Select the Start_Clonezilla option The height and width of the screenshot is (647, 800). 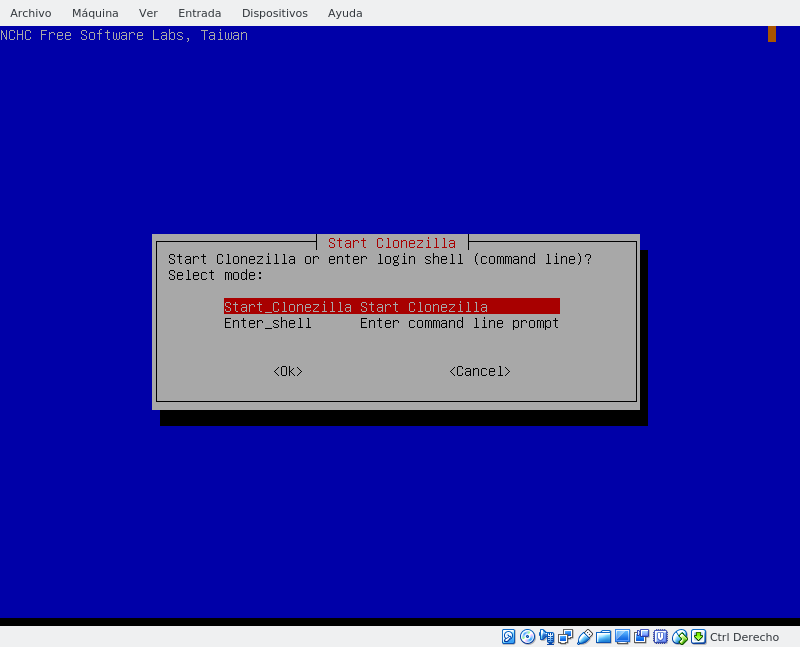point(392,307)
